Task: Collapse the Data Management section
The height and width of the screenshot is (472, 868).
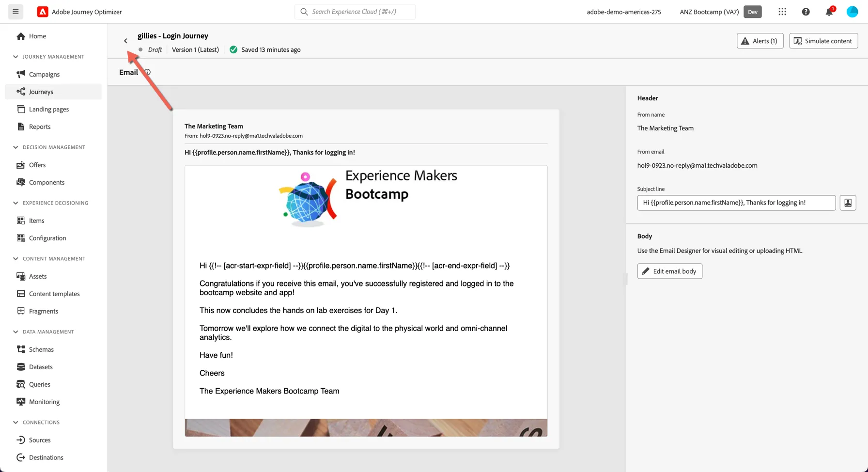Action: 15,332
